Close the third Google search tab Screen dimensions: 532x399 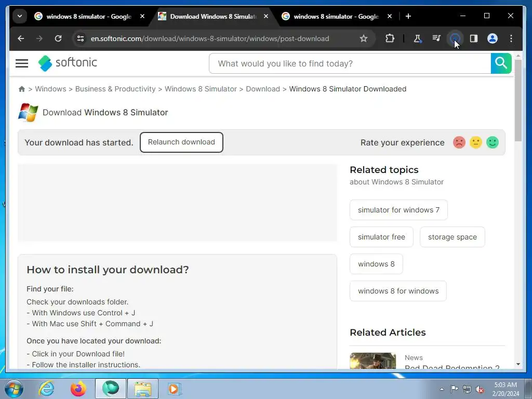390,16
